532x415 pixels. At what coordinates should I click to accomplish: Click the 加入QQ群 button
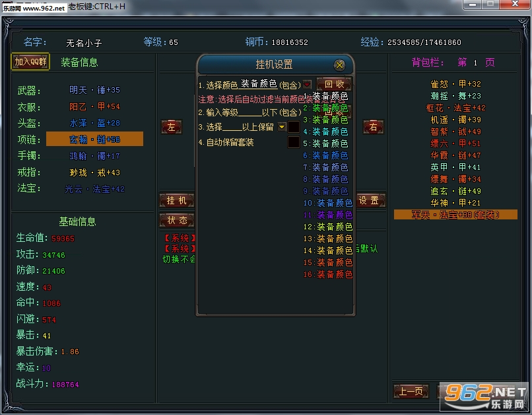[30, 62]
